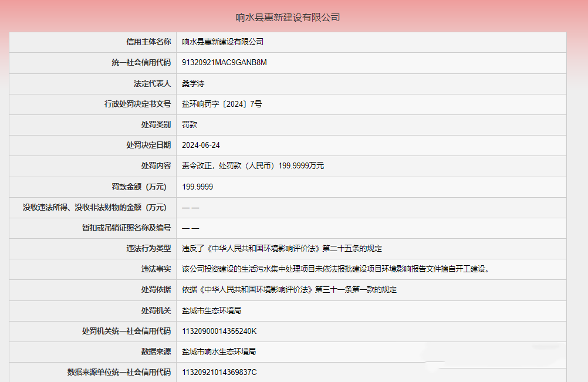Select document number 盐环响罚字〔2024〕7号
This screenshot has height=382, width=588.
pos(222,104)
